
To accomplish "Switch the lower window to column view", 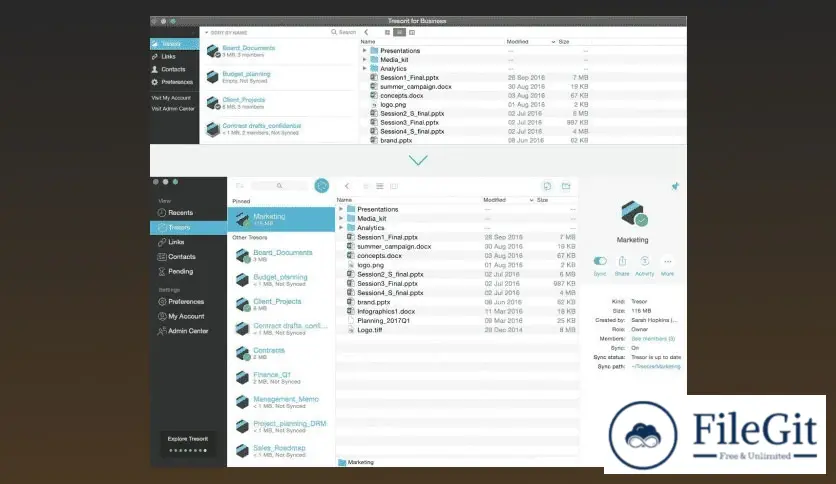I will [394, 186].
